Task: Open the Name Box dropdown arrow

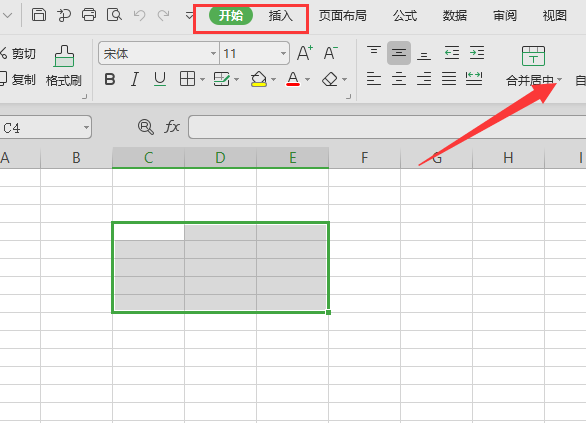Action: pyautogui.click(x=86, y=127)
